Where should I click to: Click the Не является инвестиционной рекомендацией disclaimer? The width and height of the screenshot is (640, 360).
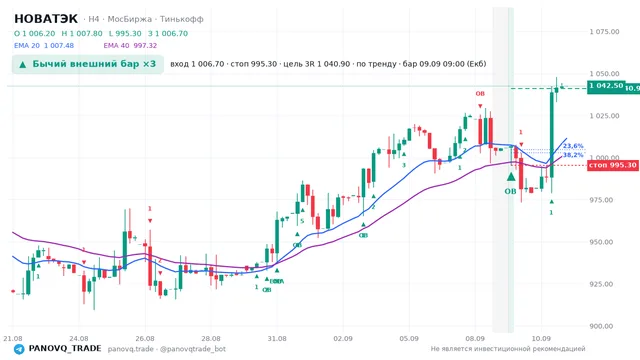point(508,349)
